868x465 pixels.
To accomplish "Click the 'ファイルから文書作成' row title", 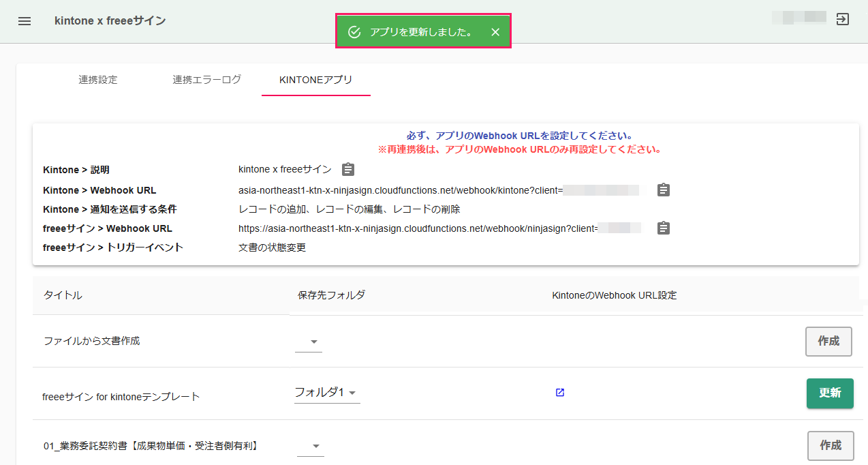I will coord(92,341).
